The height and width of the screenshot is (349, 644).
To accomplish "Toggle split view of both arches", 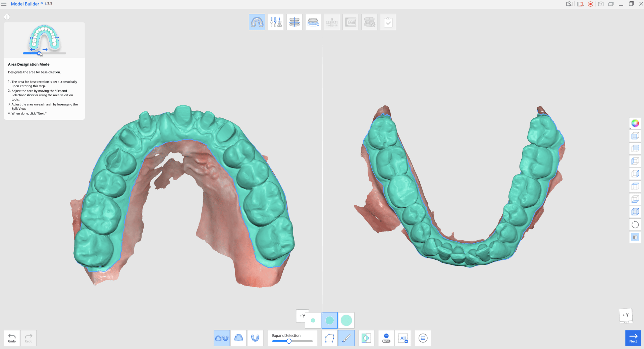I will pyautogui.click(x=222, y=338).
